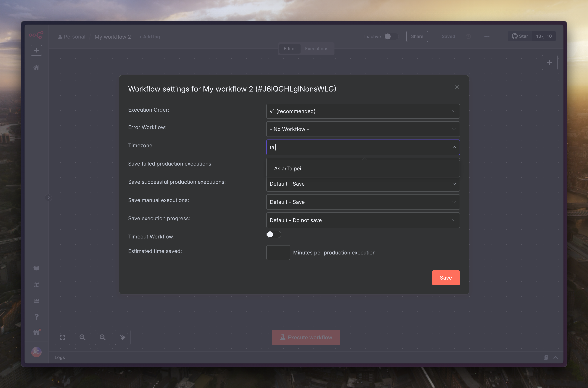
Task: Click the zoom out canvas icon
Action: (103, 337)
